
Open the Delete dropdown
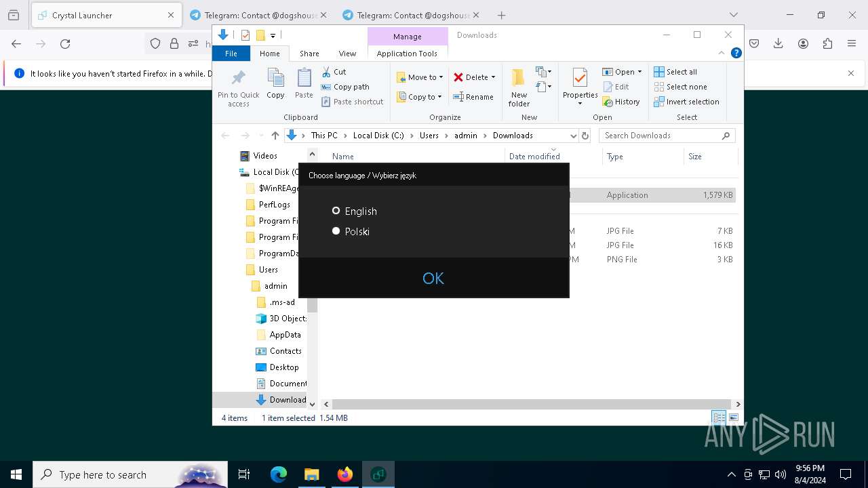click(475, 77)
